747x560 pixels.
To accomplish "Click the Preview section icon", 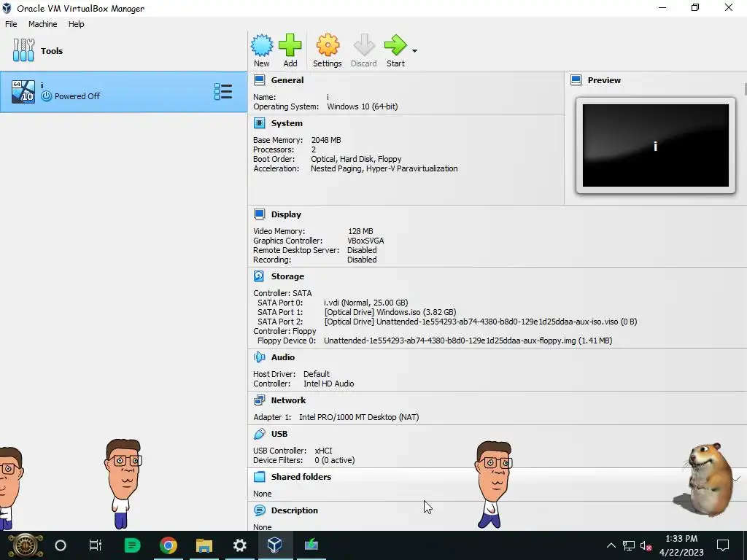I will click(576, 80).
